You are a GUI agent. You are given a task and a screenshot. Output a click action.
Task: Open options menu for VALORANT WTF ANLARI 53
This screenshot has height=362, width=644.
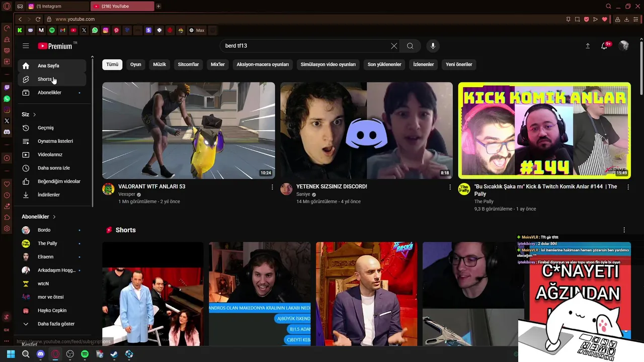272,187
